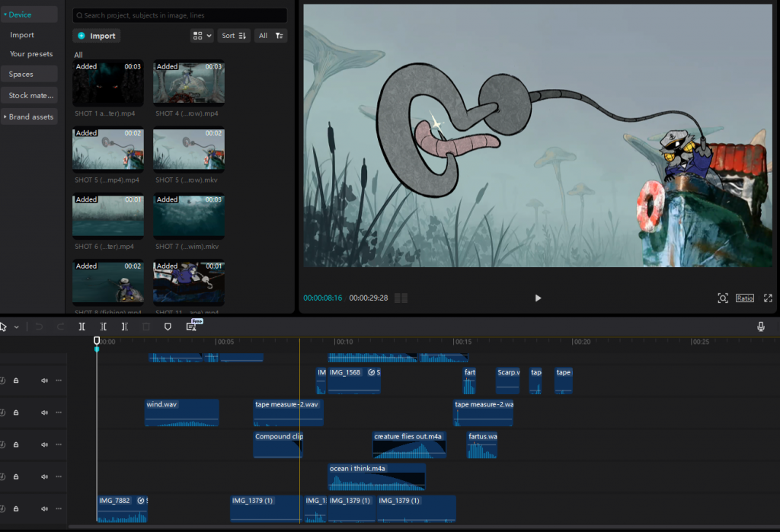The height and width of the screenshot is (532, 780).
Task: Mute the IMG_1568 track
Action: tap(44, 381)
